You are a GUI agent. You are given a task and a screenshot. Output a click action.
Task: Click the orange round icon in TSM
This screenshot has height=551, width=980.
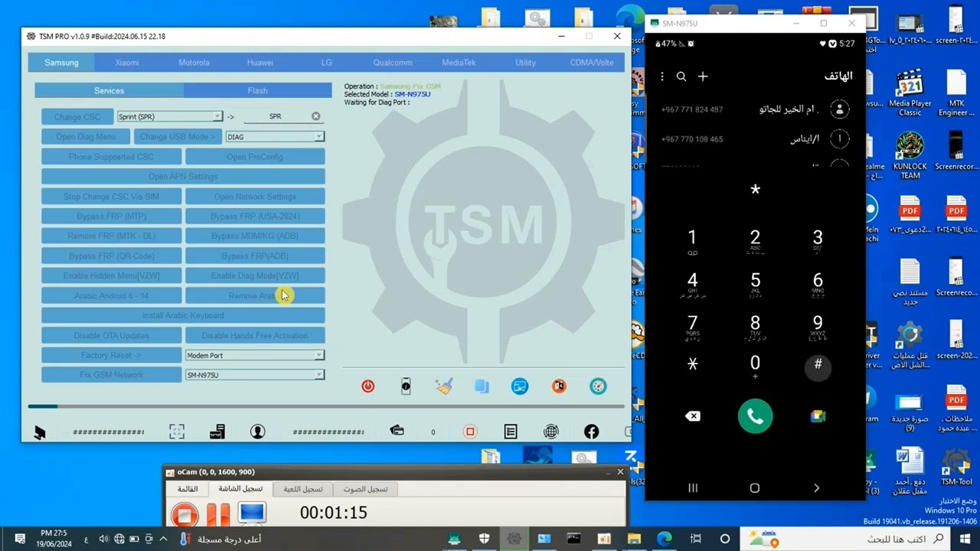pos(559,386)
